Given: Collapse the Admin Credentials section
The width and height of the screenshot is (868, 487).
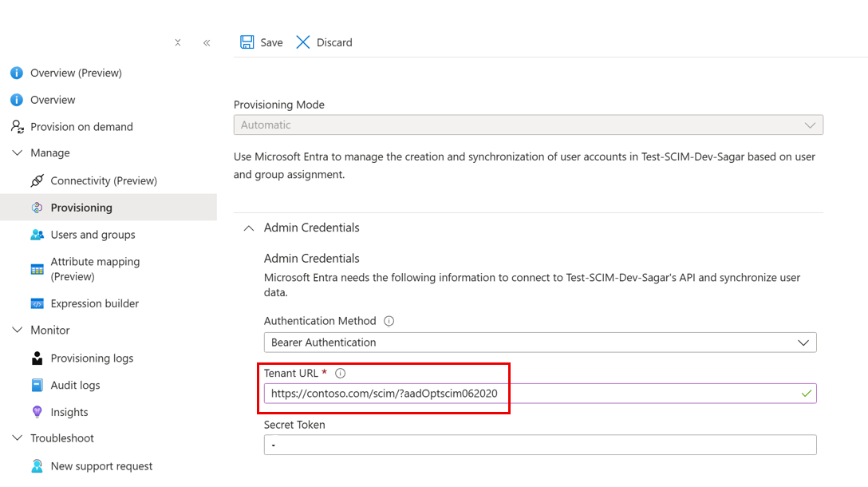Looking at the screenshot, I should (249, 228).
